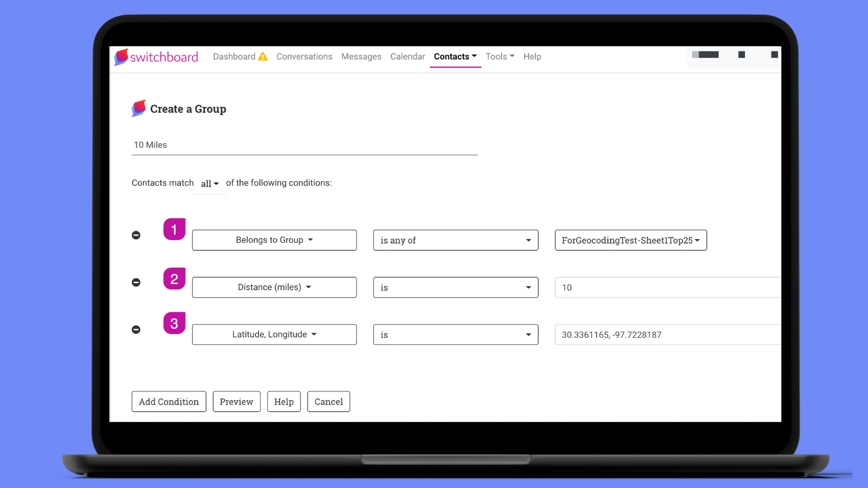This screenshot has height=488, width=868.
Task: Click the Switchboard logo in the top navbar
Action: tap(156, 57)
